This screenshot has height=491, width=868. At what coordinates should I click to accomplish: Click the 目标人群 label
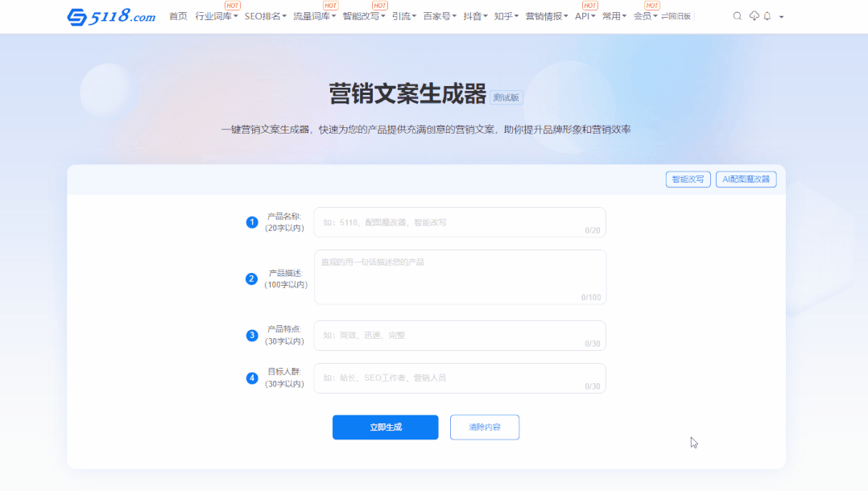pyautogui.click(x=284, y=378)
